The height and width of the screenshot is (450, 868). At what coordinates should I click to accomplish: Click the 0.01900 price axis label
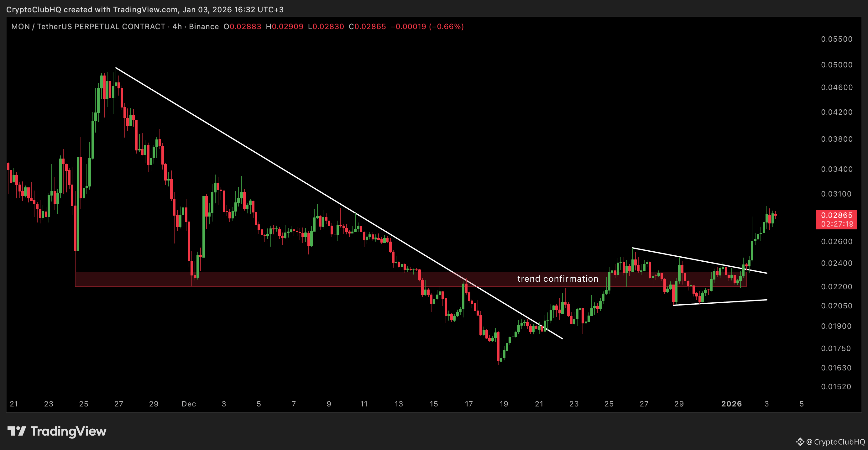point(837,326)
